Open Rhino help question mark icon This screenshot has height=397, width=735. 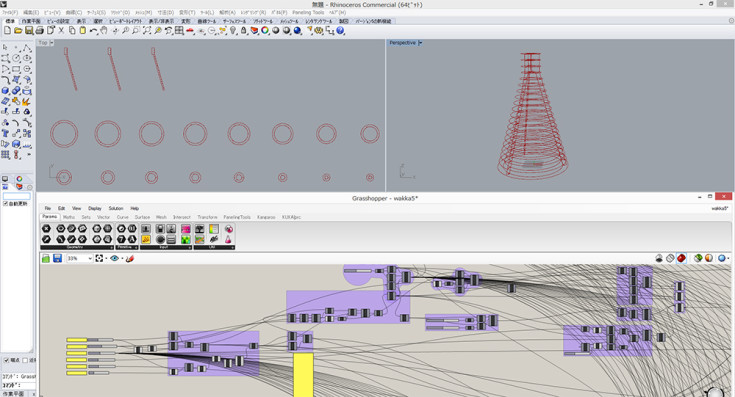click(340, 30)
